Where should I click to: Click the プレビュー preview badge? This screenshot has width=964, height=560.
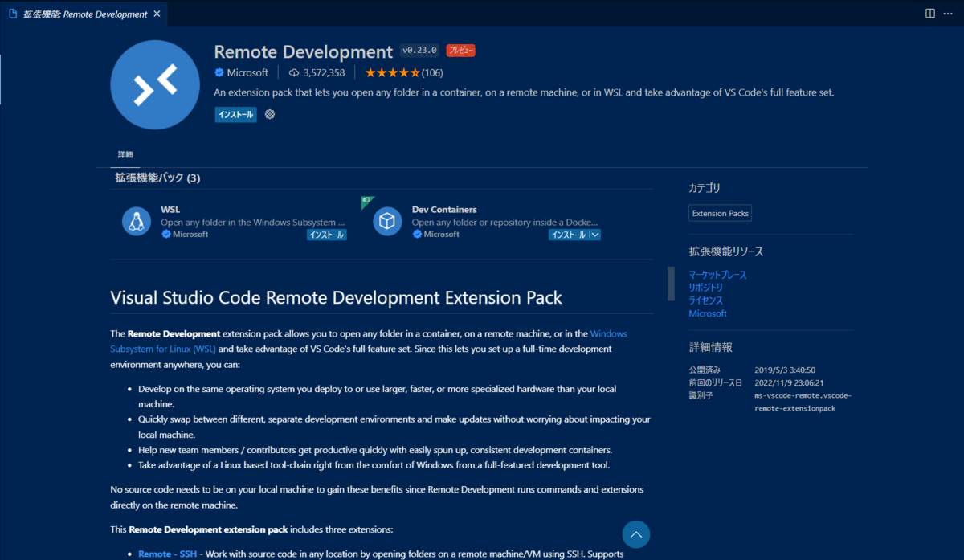coord(461,51)
